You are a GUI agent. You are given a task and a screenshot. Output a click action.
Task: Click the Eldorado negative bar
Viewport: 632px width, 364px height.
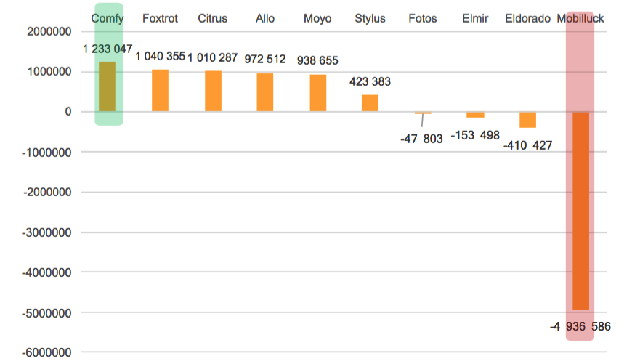click(527, 120)
